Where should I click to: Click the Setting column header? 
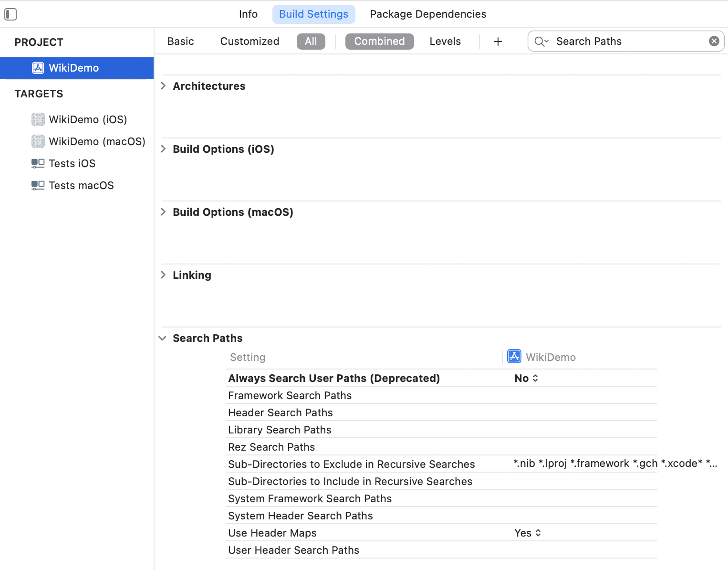pos(248,357)
